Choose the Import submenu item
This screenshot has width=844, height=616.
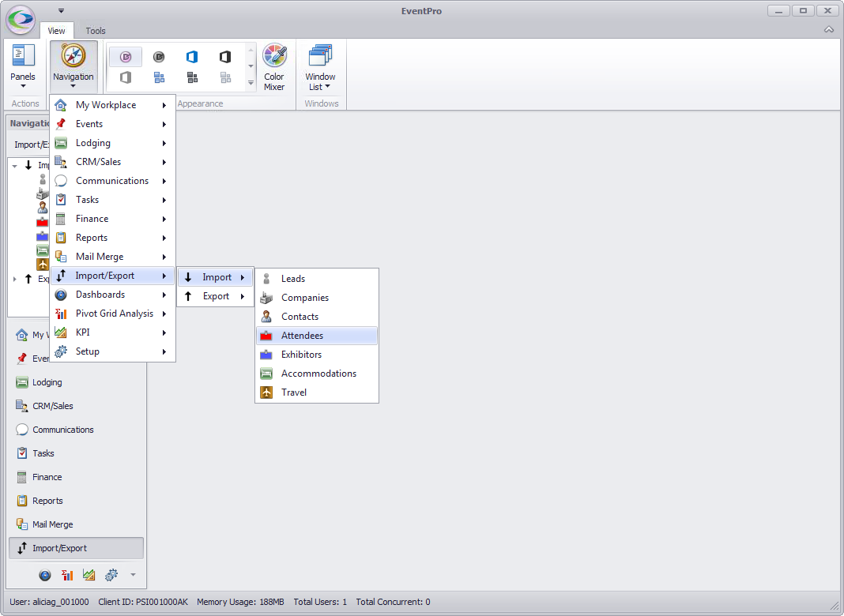tap(215, 277)
